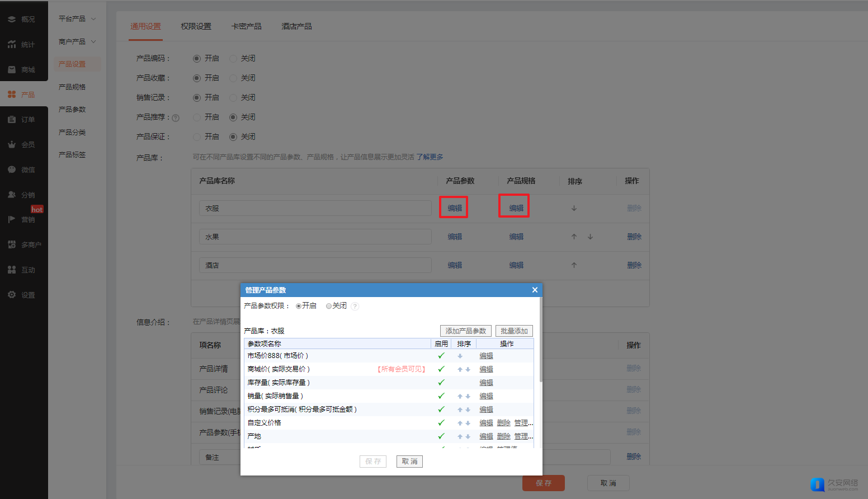The width and height of the screenshot is (868, 499).
Task: Move 销量 parameter down with the arrow
Action: pyautogui.click(x=468, y=396)
